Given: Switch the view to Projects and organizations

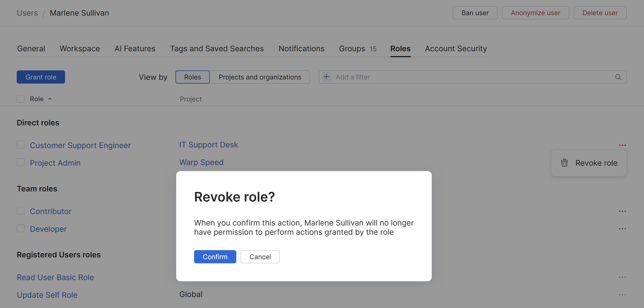Looking at the screenshot, I should (260, 77).
